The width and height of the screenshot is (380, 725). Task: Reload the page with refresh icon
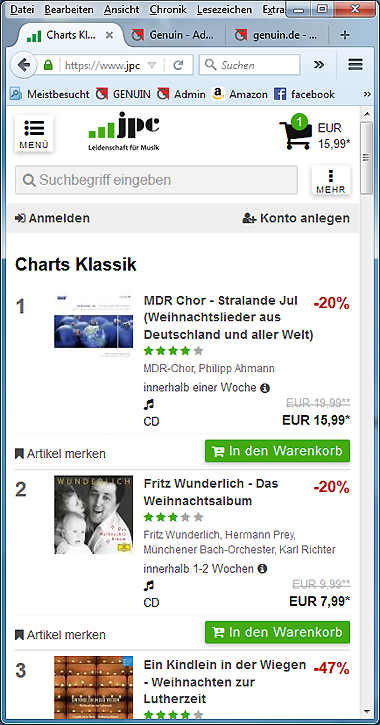pos(178,65)
